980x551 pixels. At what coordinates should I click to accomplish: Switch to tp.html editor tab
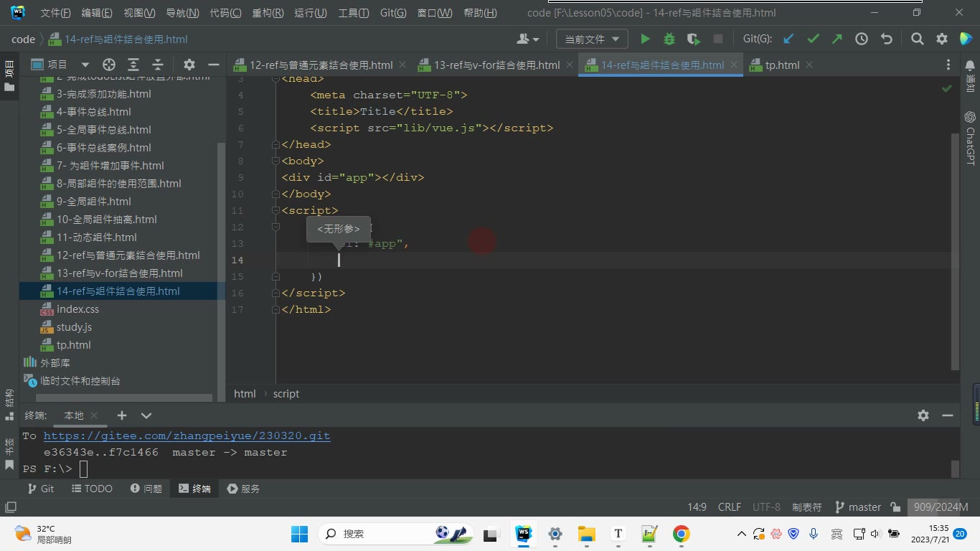point(782,65)
